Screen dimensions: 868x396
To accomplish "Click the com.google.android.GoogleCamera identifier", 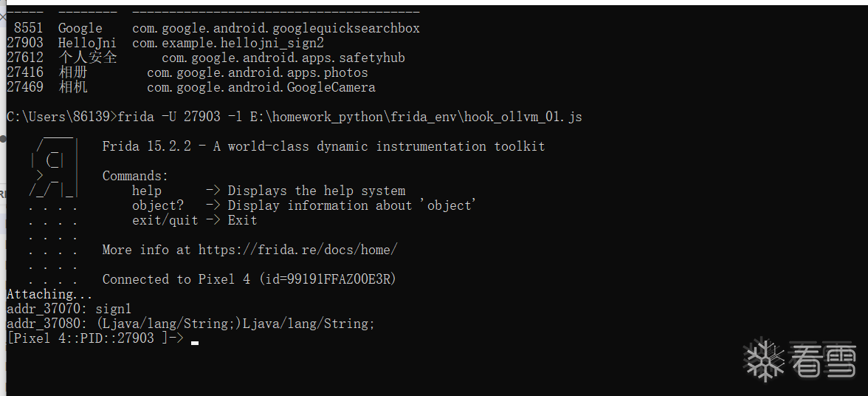I will [x=261, y=87].
